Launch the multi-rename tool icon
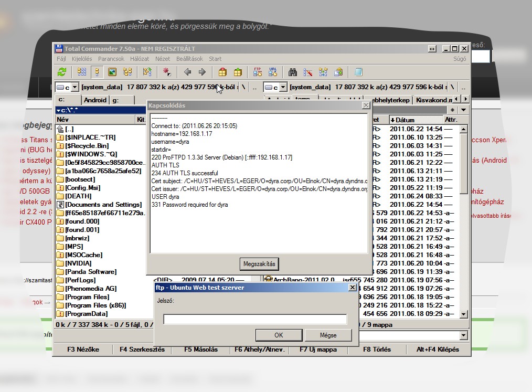The width and height of the screenshot is (532, 392). tap(308, 72)
